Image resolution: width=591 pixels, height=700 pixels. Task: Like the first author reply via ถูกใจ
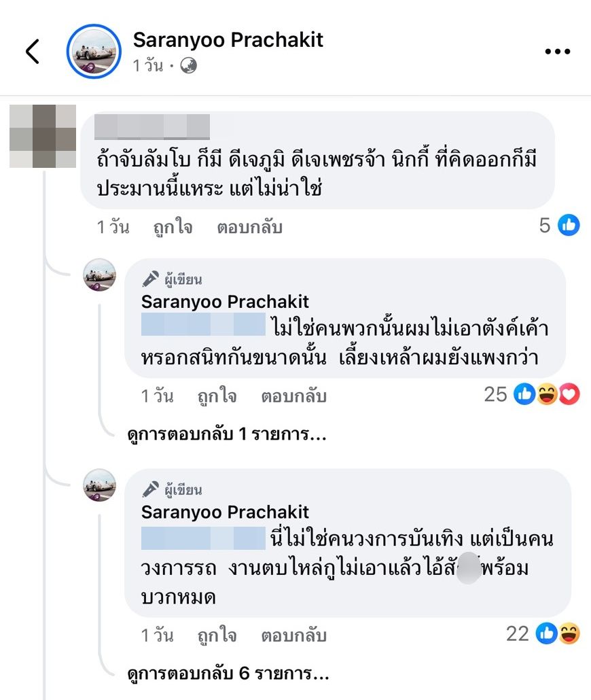tap(217, 396)
